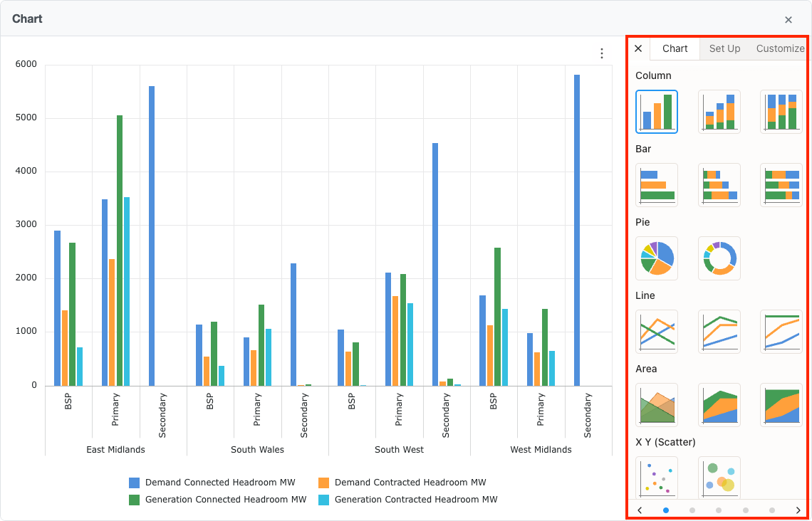Select the clustered column chart type

(x=656, y=111)
